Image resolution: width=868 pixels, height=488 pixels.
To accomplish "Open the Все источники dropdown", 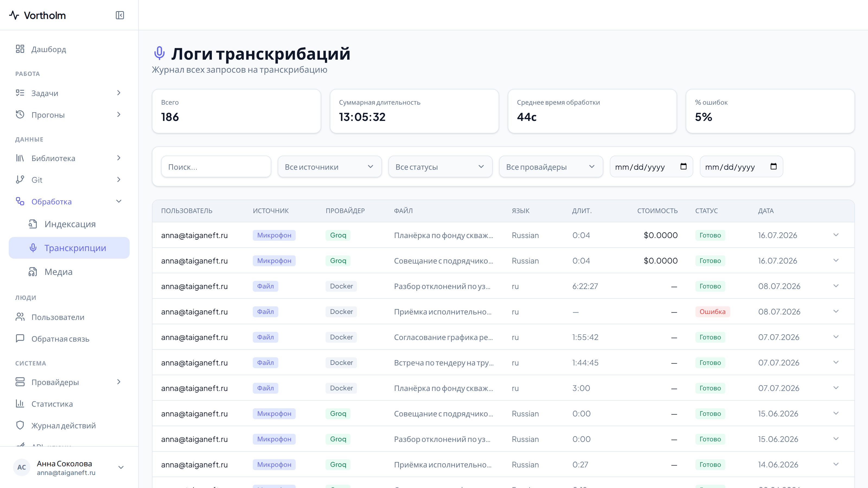I will coord(330,167).
